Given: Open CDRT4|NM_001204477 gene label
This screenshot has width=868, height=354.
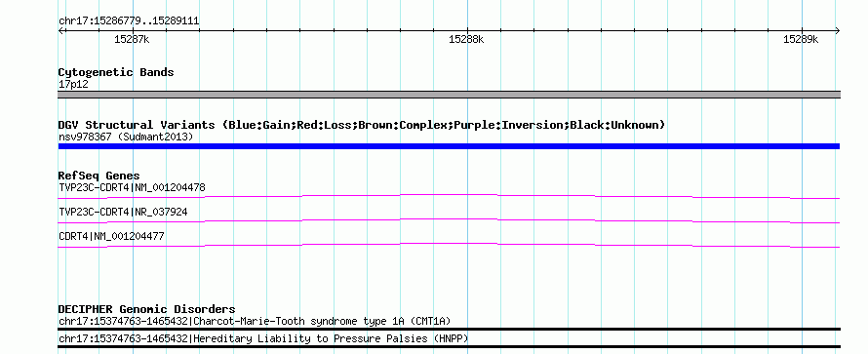Looking at the screenshot, I should (x=111, y=236).
